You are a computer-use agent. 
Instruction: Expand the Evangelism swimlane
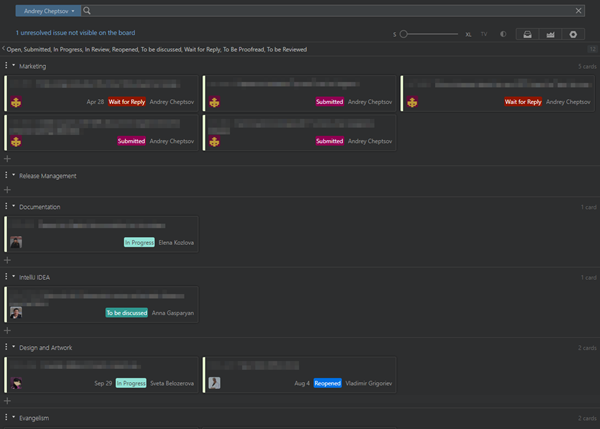pos(14,417)
